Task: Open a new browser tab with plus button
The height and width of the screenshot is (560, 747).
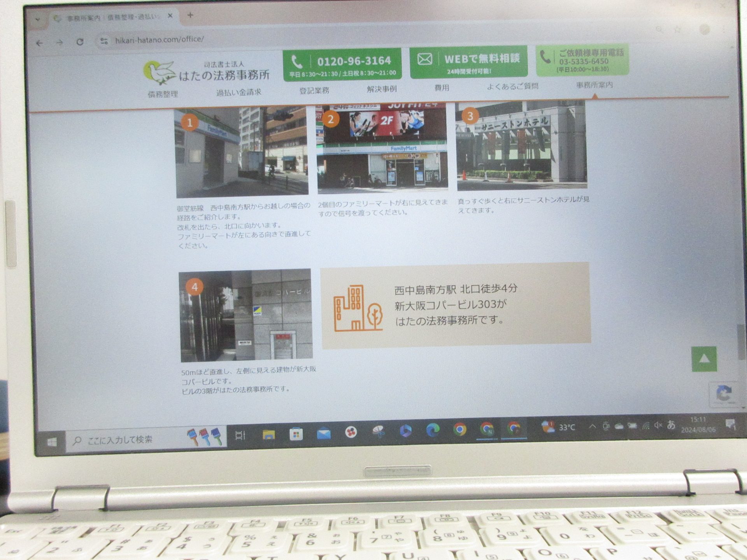Action: pos(190,15)
